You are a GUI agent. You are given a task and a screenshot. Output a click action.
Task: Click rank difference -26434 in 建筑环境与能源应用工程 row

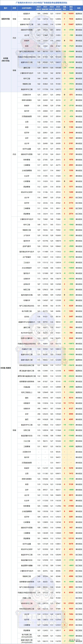pyautogui.click(x=71, y=376)
